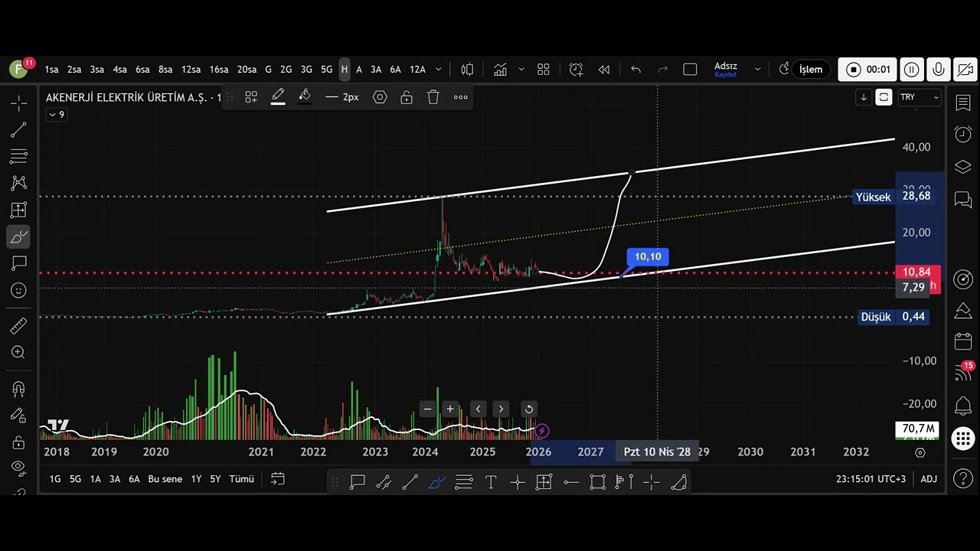Start bar replay mode
The image size is (980, 551).
(x=604, y=70)
